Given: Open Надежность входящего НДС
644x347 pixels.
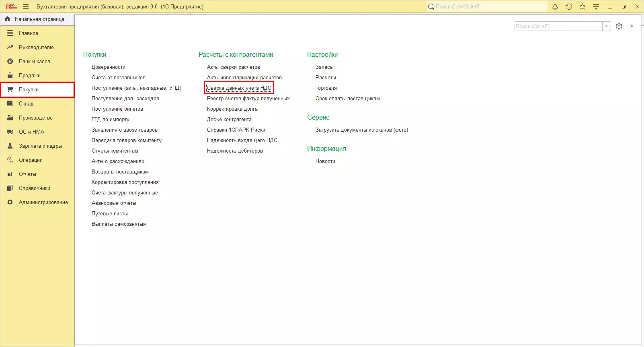Looking at the screenshot, I should (242, 140).
